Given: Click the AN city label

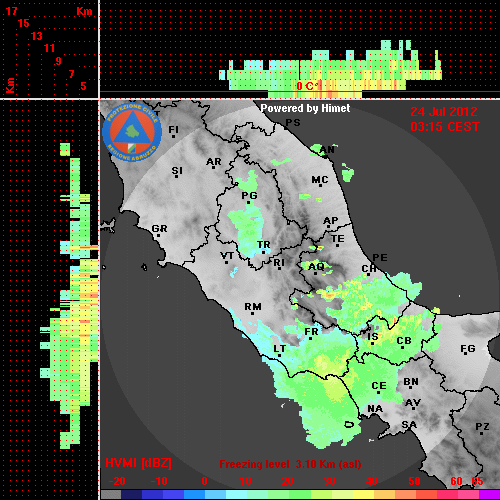Looking at the screenshot, I should click(327, 150).
